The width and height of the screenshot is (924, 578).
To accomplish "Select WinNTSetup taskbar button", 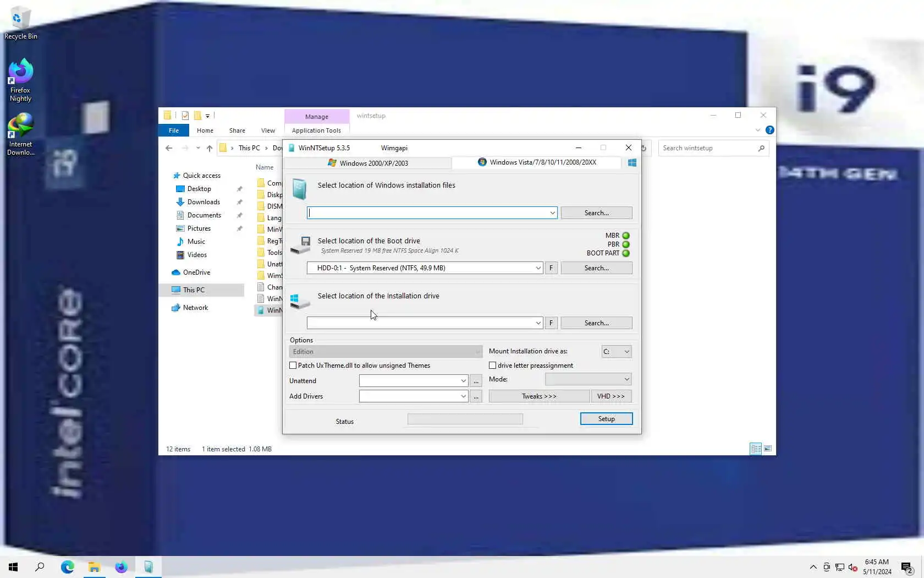I will tap(148, 567).
